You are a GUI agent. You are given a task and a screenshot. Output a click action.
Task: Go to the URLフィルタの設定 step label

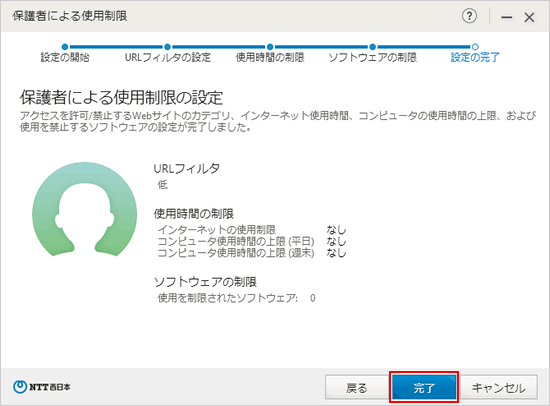168,57
